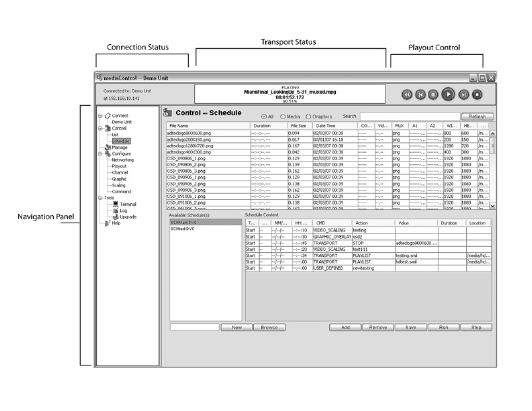Click the skip to previous playout button
The image size is (532, 411).
[x=420, y=95]
